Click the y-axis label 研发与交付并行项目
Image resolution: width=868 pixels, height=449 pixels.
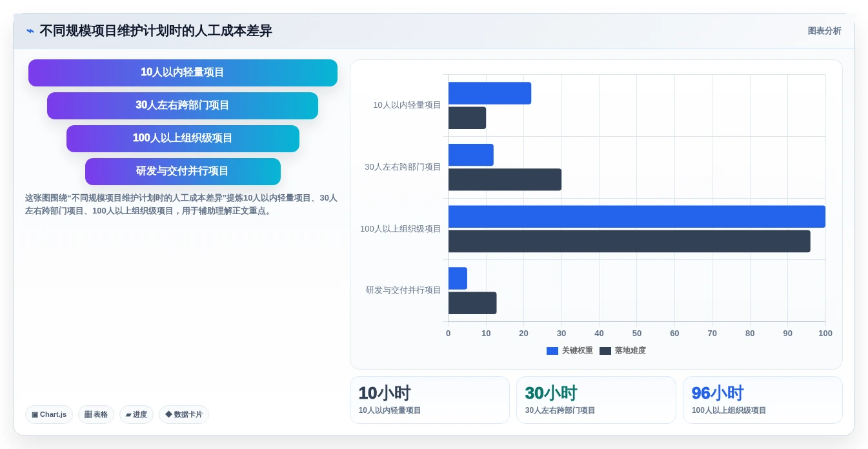coord(403,290)
